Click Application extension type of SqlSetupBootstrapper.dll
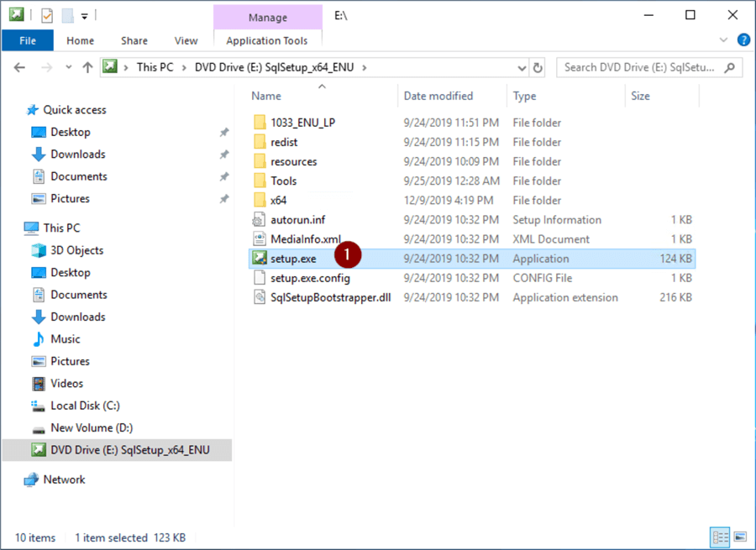The height and width of the screenshot is (550, 756). click(x=565, y=297)
